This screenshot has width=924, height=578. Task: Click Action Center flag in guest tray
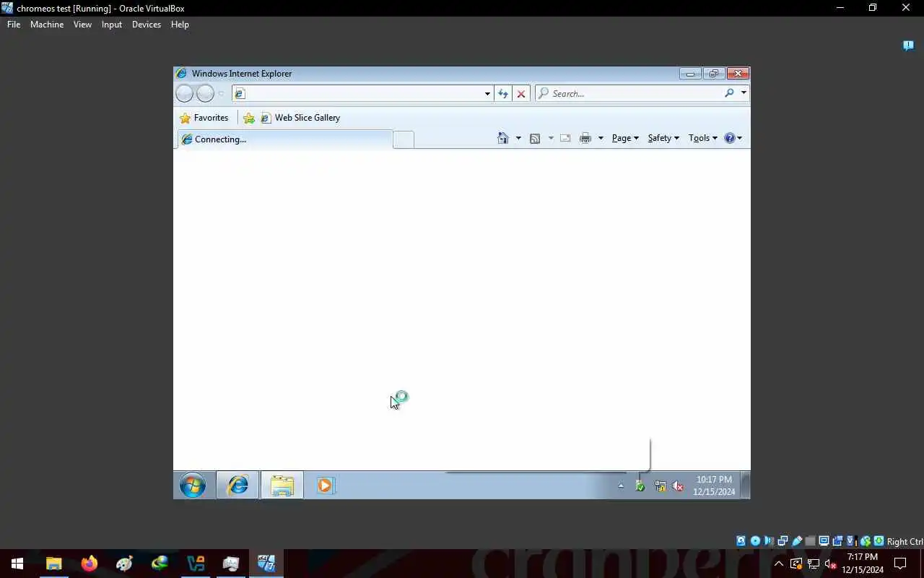pos(640,486)
